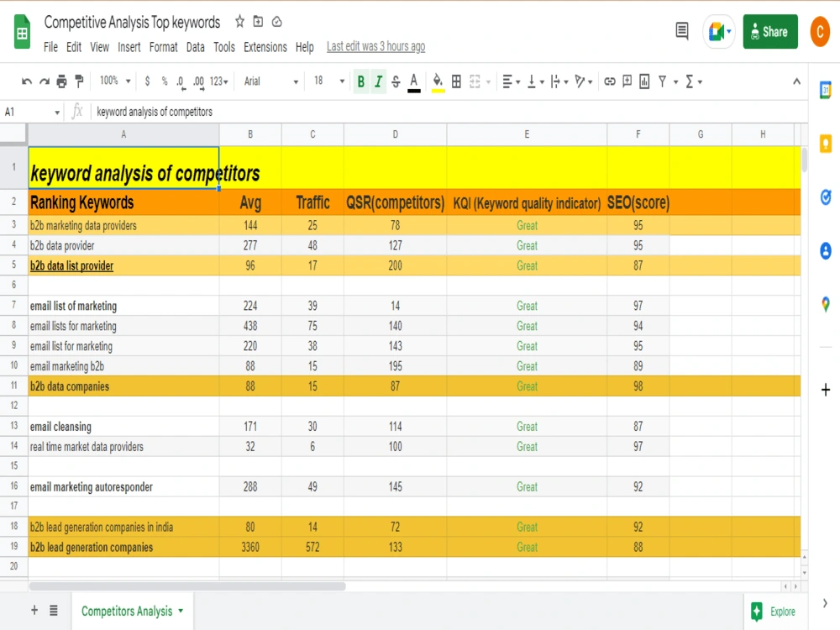Open the File menu
The image size is (840, 630).
click(50, 47)
